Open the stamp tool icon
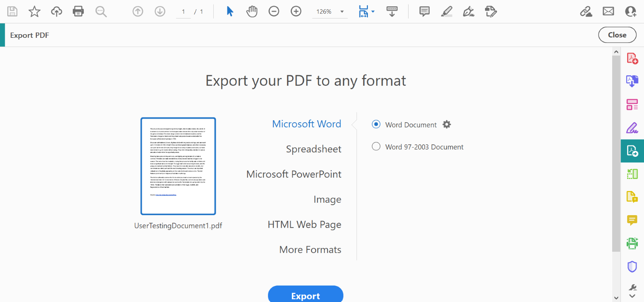 (491, 11)
